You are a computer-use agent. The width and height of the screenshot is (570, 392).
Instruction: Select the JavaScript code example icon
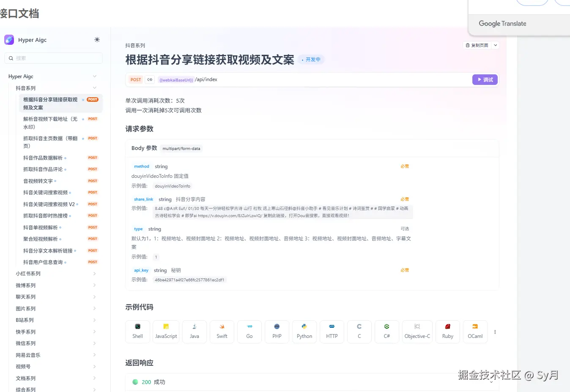pyautogui.click(x=166, y=332)
